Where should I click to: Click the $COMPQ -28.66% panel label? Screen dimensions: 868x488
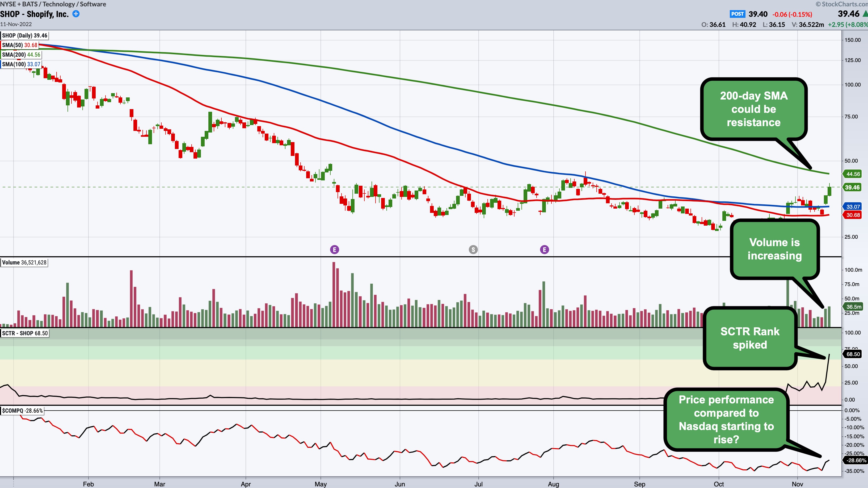coord(22,411)
